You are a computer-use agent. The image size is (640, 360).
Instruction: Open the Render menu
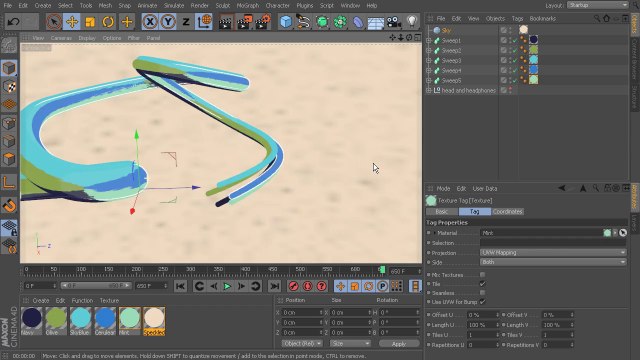200,6
